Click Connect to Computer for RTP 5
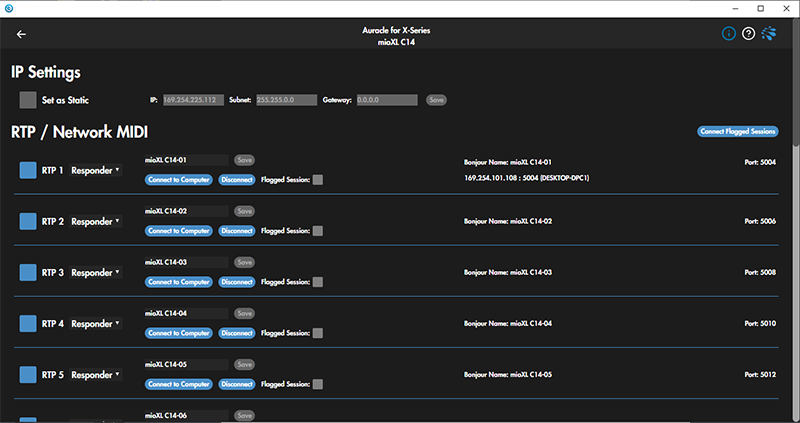 click(179, 384)
